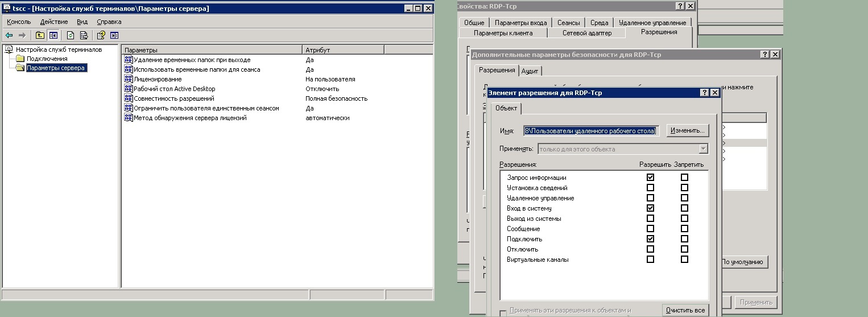Click the open folder icon of Параметры сервера
The image size is (868, 317).
[x=20, y=68]
